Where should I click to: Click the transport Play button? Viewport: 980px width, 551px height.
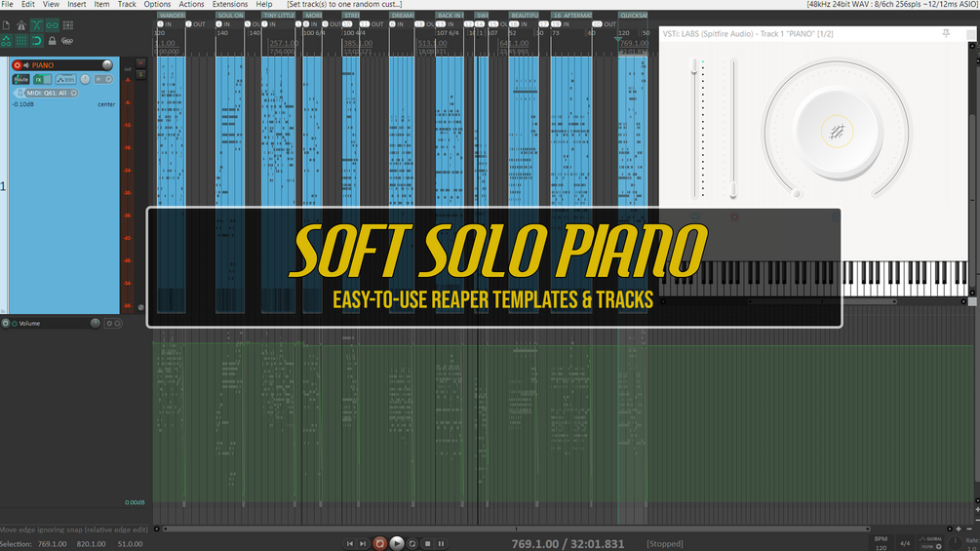[396, 543]
